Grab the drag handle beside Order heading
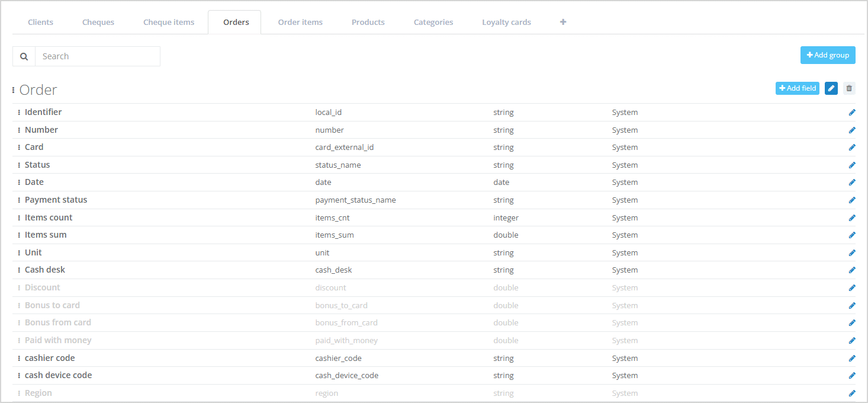This screenshot has height=403, width=868. point(14,90)
